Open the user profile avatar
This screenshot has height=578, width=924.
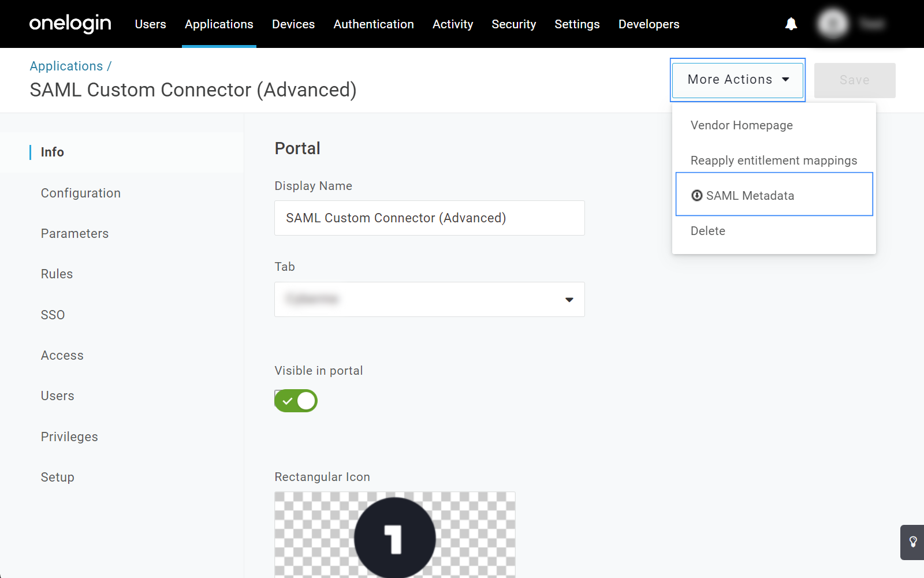[x=832, y=24]
